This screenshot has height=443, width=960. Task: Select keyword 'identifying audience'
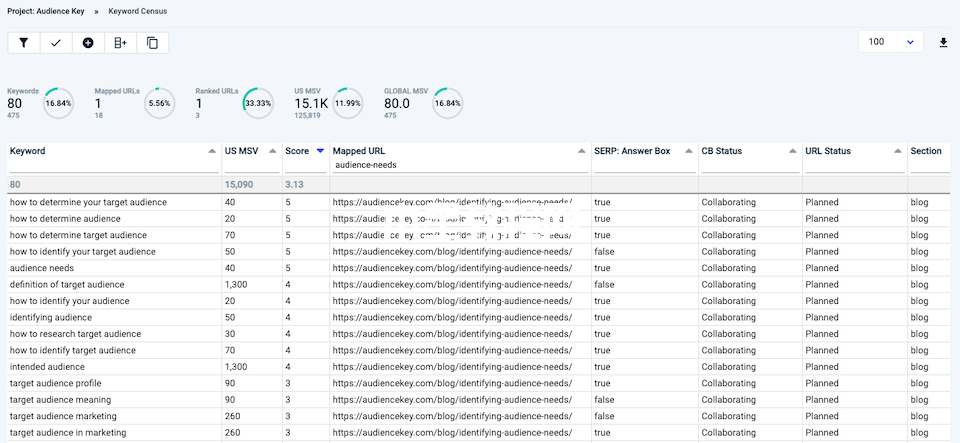[51, 318]
